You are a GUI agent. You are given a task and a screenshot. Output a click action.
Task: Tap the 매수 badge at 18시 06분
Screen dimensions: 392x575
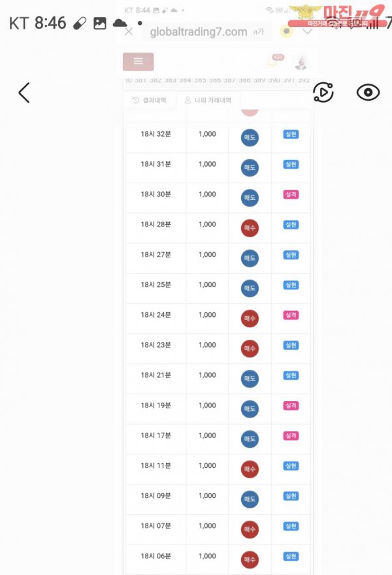(x=250, y=560)
